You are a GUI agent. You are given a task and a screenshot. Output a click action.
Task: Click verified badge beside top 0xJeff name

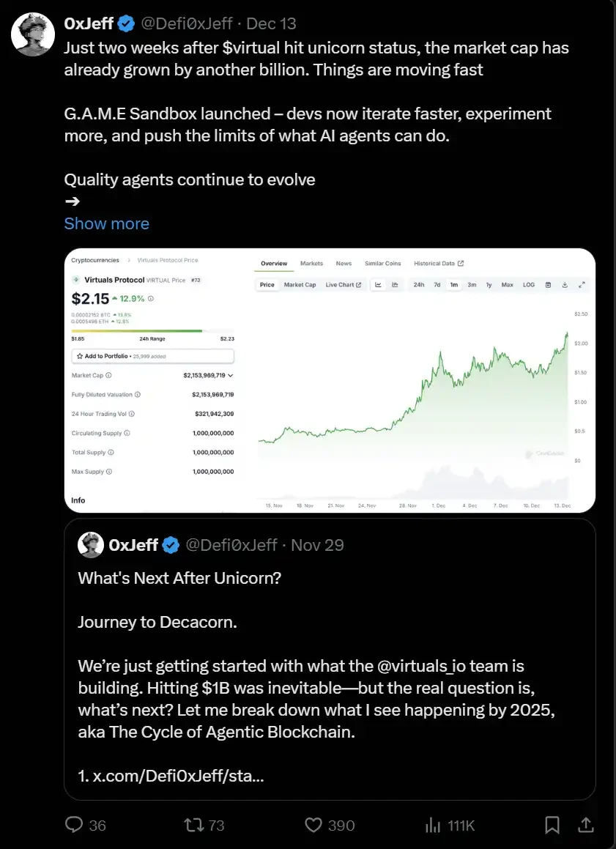point(126,23)
